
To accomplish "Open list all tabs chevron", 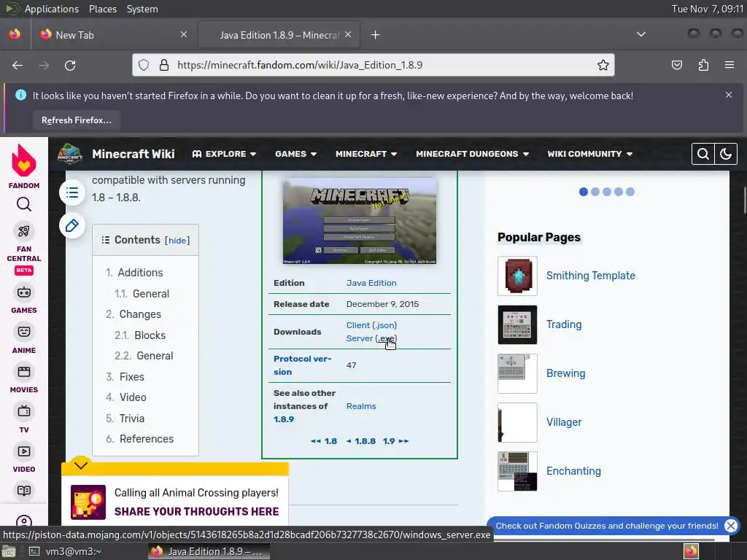I will point(641,34).
